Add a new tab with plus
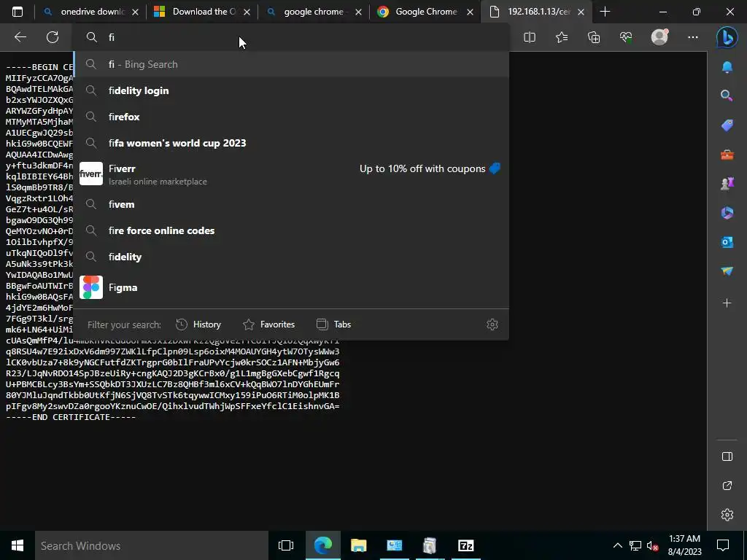747x560 pixels. point(605,12)
